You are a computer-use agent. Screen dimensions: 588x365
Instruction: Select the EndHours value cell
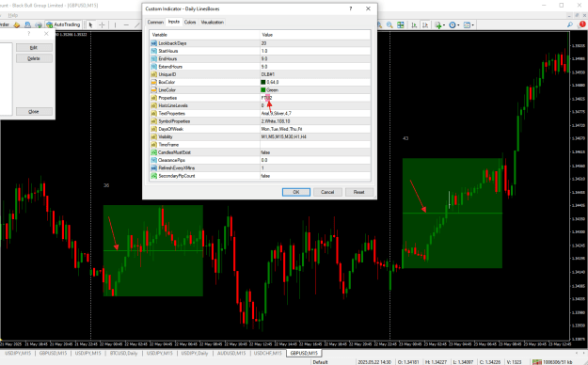point(315,59)
